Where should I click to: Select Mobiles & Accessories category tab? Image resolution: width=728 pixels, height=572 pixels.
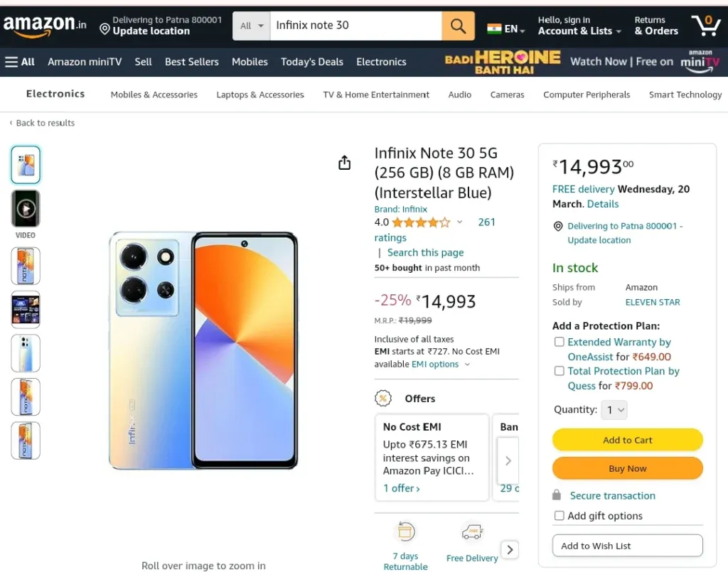point(154,95)
